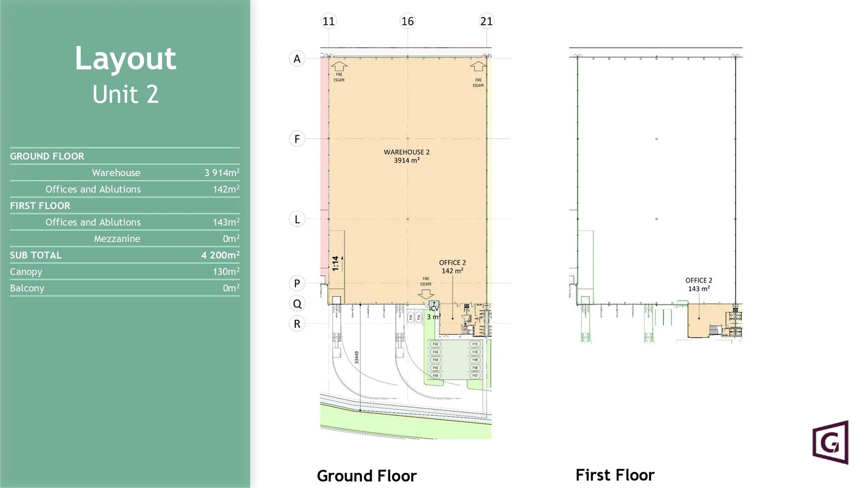The image size is (868, 488).
Task: Select grid marker circle A
Action: (297, 59)
